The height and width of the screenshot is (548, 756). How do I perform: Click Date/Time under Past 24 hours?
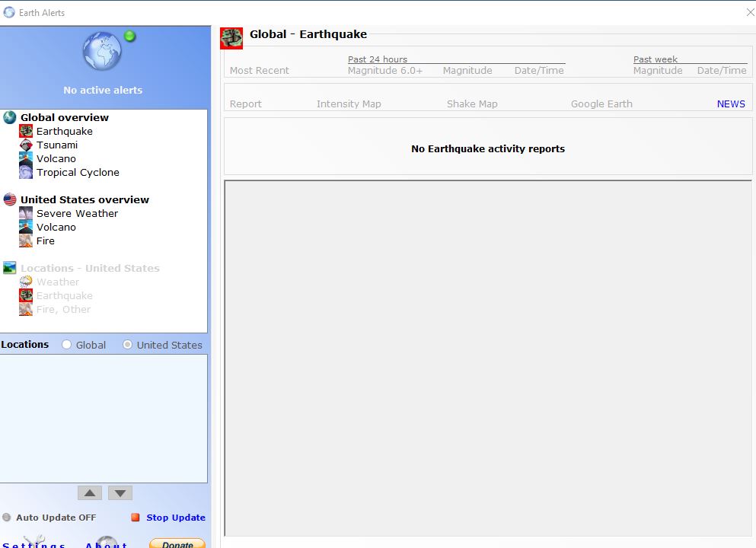(539, 70)
